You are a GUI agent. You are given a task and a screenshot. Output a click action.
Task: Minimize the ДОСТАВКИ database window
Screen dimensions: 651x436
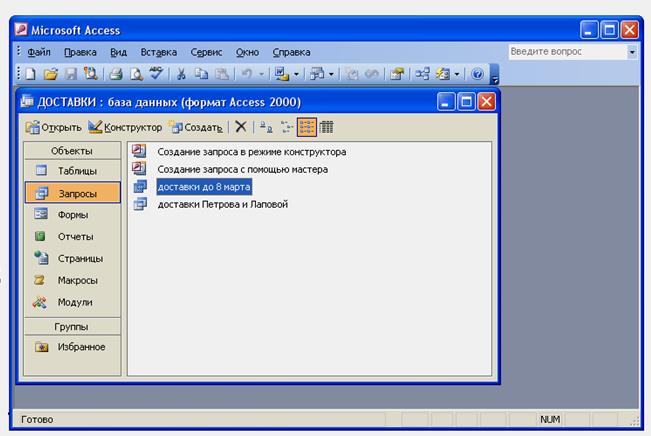tap(446, 102)
